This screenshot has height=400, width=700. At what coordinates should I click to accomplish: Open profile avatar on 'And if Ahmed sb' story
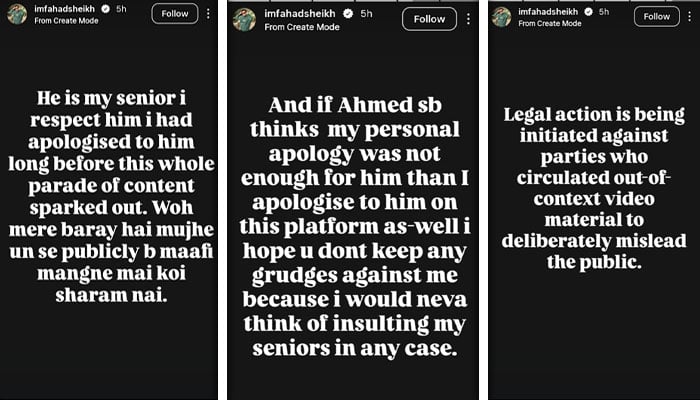pyautogui.click(x=244, y=20)
